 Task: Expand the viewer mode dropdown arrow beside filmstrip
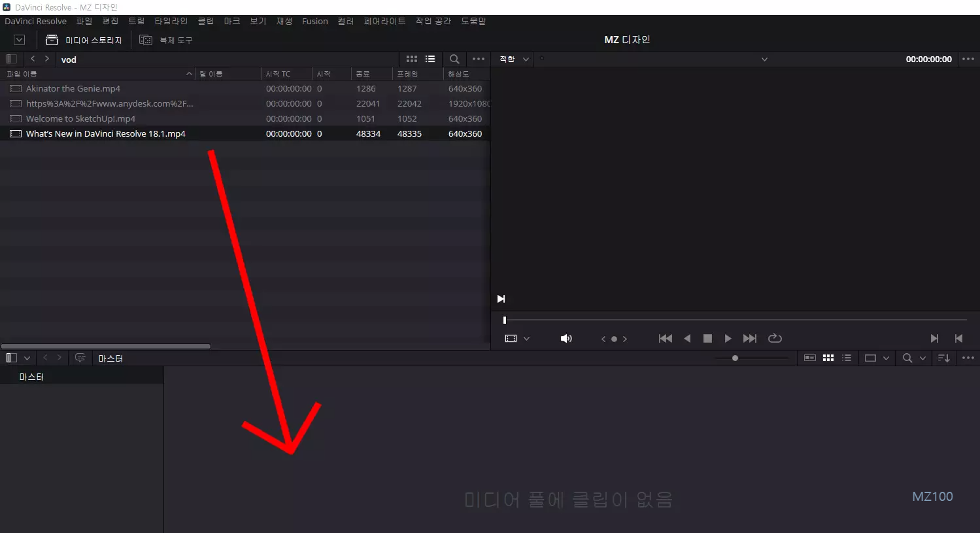pyautogui.click(x=526, y=339)
